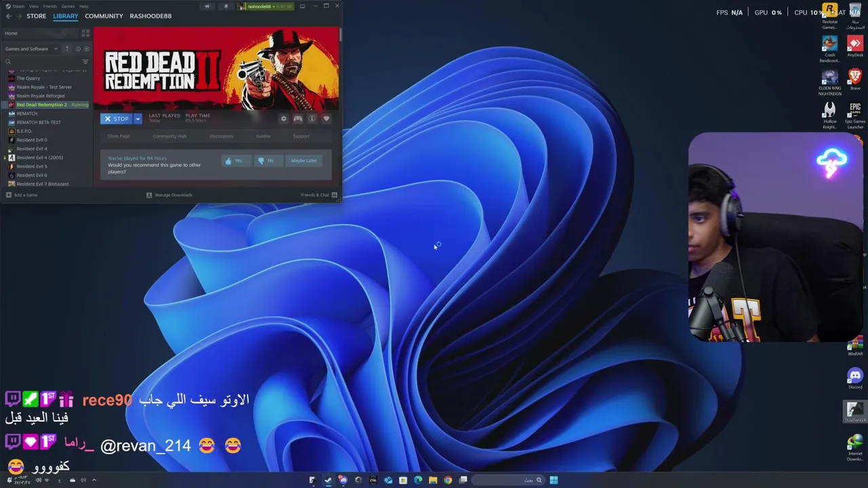
Task: Stop the running Red Dead Redemption 2
Action: click(116, 119)
